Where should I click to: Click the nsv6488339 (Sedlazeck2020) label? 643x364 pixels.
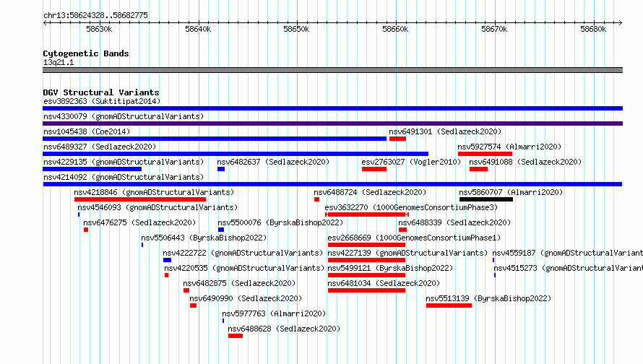click(x=454, y=222)
